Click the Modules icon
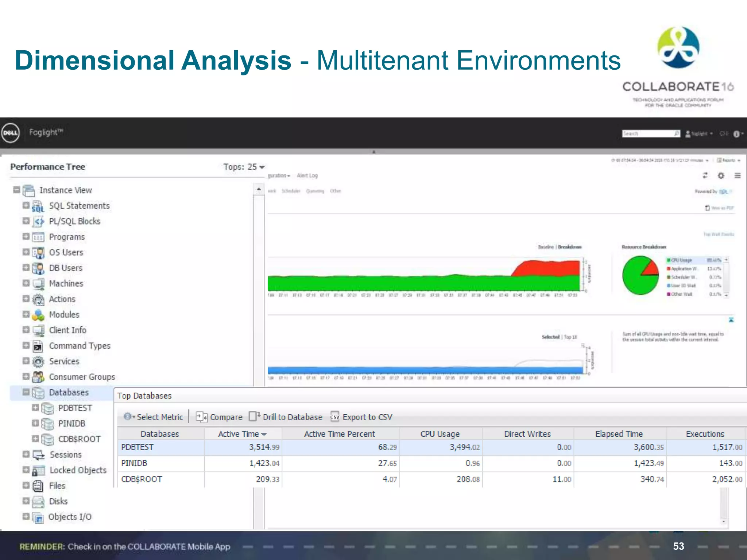 click(x=38, y=315)
